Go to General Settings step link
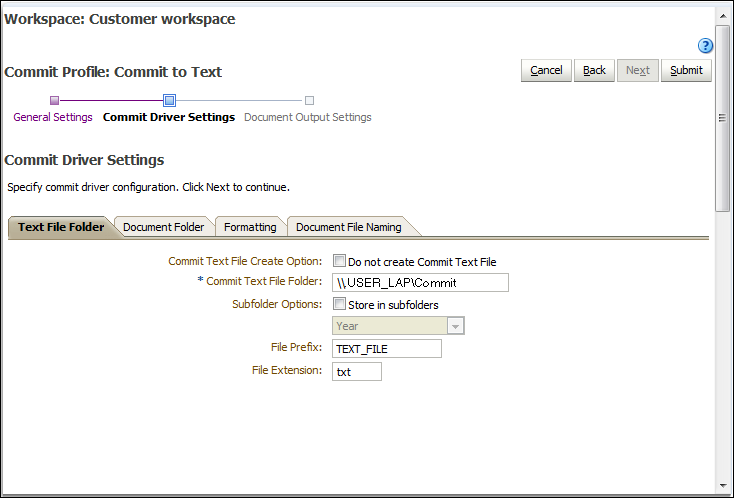This screenshot has height=498, width=734. point(53,117)
